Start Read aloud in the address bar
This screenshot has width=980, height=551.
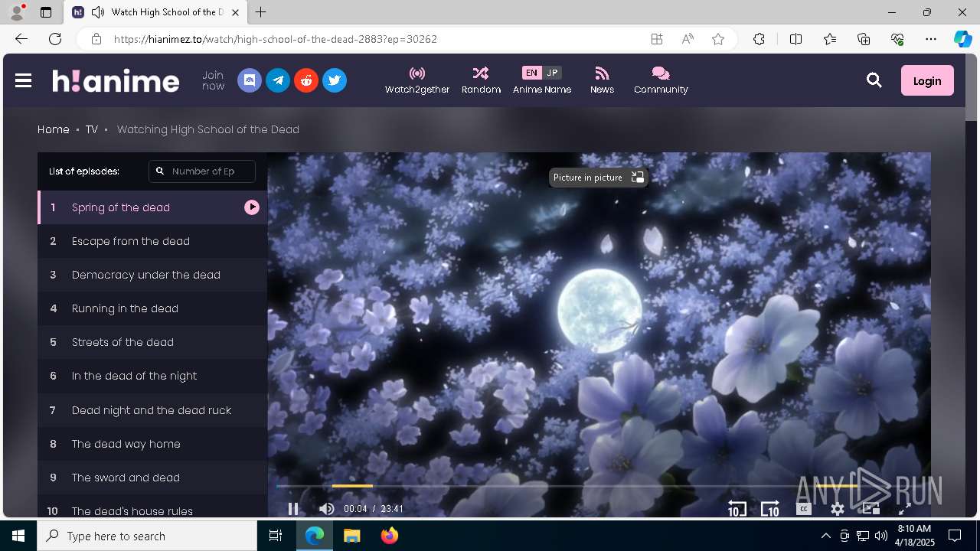[688, 39]
